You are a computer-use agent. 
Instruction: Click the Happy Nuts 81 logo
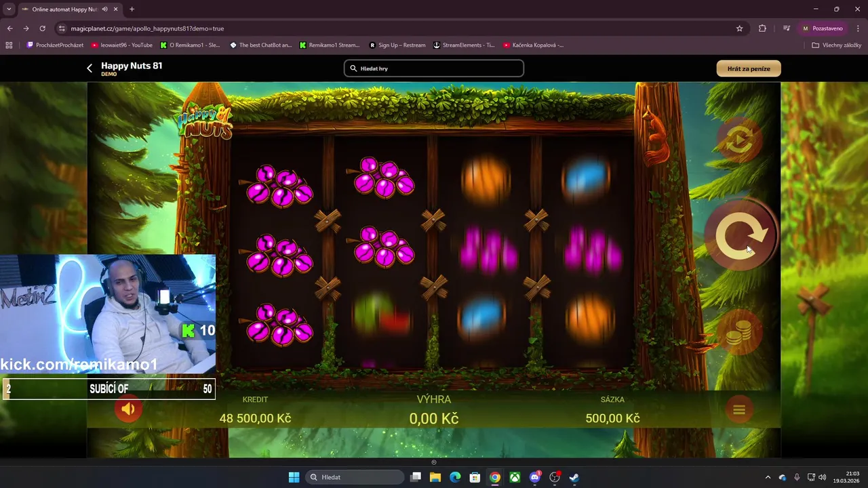(x=204, y=121)
